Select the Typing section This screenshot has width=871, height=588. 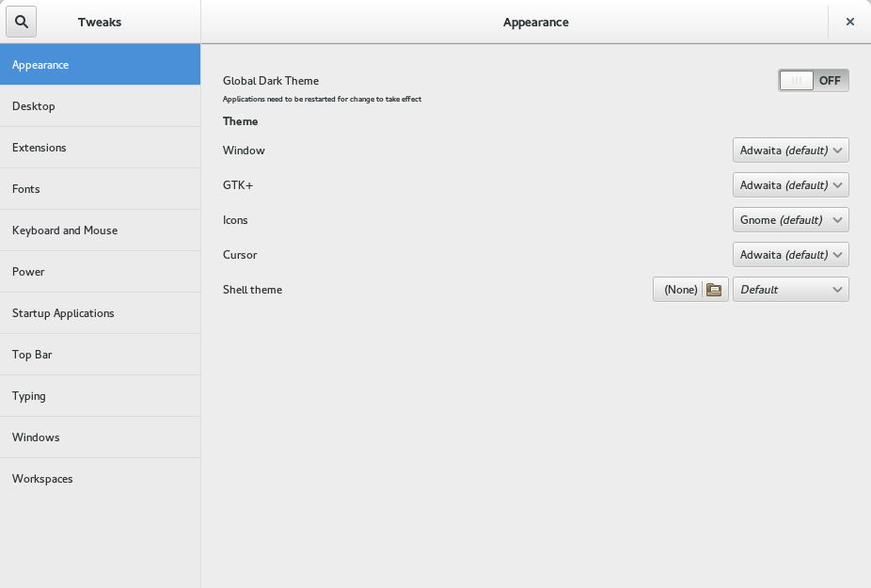[100, 396]
